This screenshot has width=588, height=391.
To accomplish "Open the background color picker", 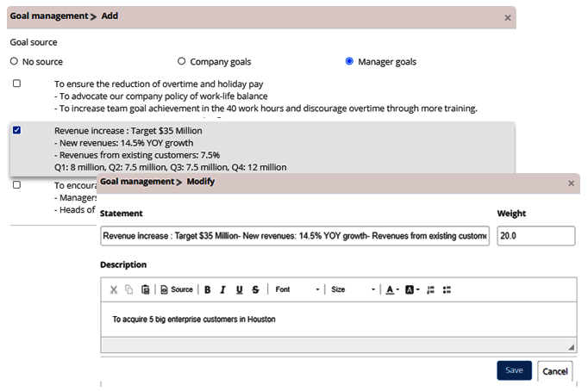I will (412, 289).
